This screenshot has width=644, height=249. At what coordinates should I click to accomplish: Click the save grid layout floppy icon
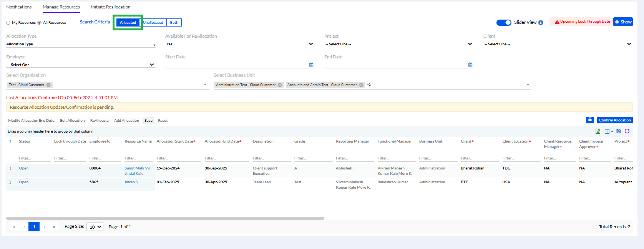[x=619, y=131]
